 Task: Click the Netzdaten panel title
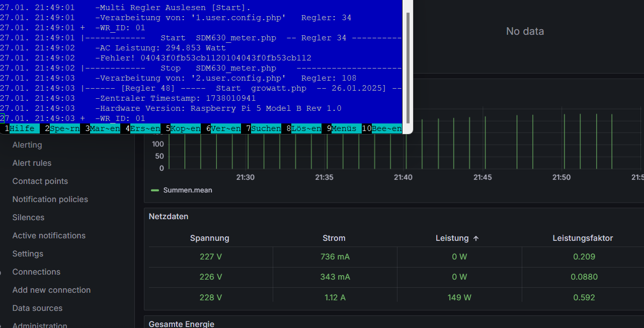point(169,217)
